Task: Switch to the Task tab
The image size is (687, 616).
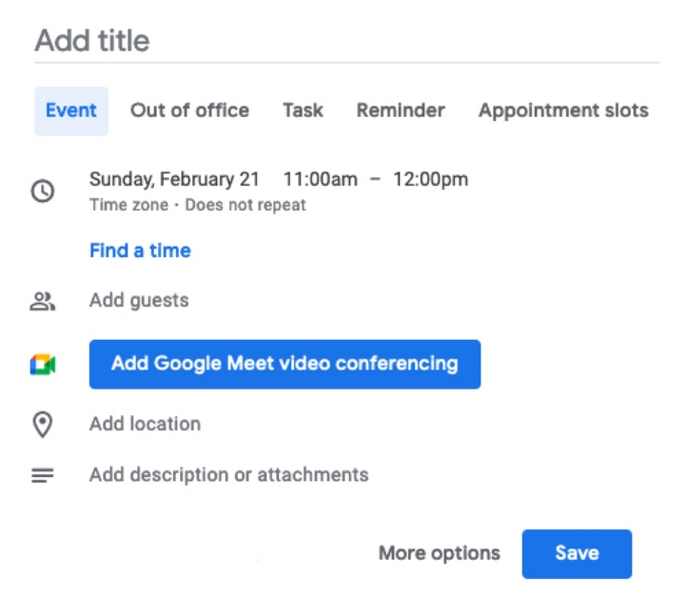Action: 303,110
